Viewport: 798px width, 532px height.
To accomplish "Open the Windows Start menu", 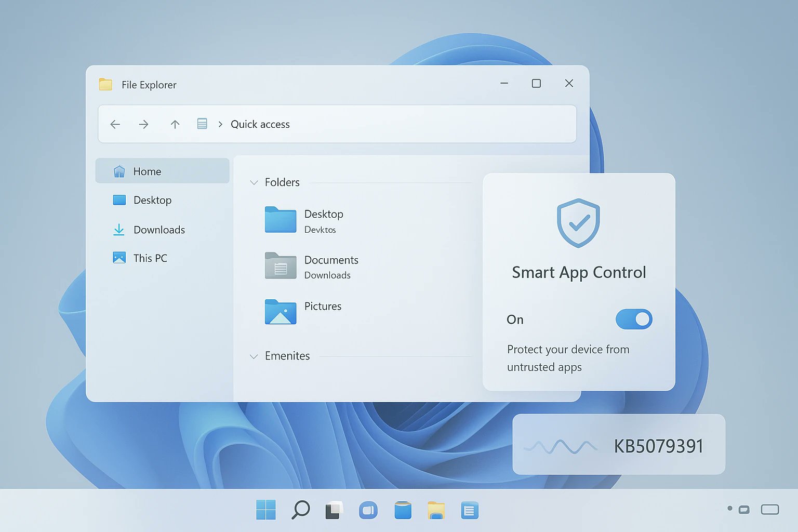I will tap(266, 510).
